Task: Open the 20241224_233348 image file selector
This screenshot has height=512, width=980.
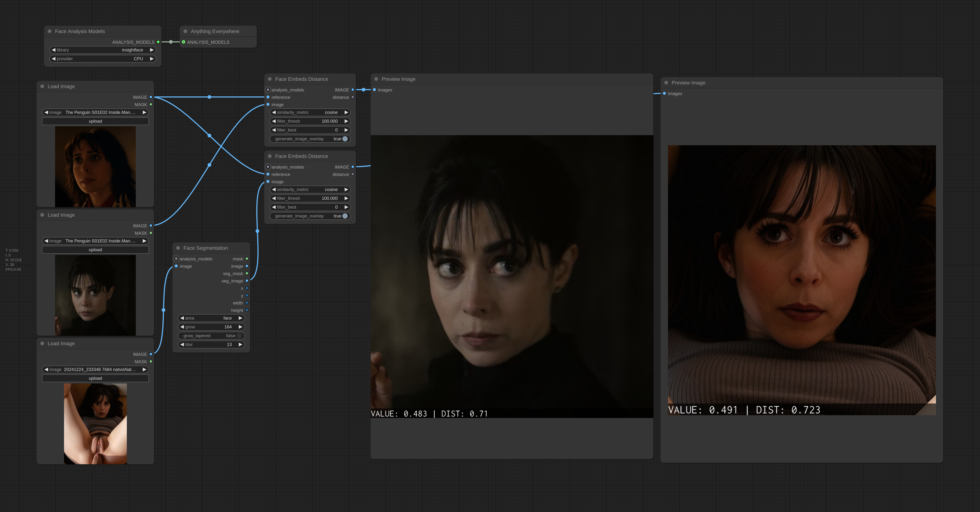Action: point(95,369)
